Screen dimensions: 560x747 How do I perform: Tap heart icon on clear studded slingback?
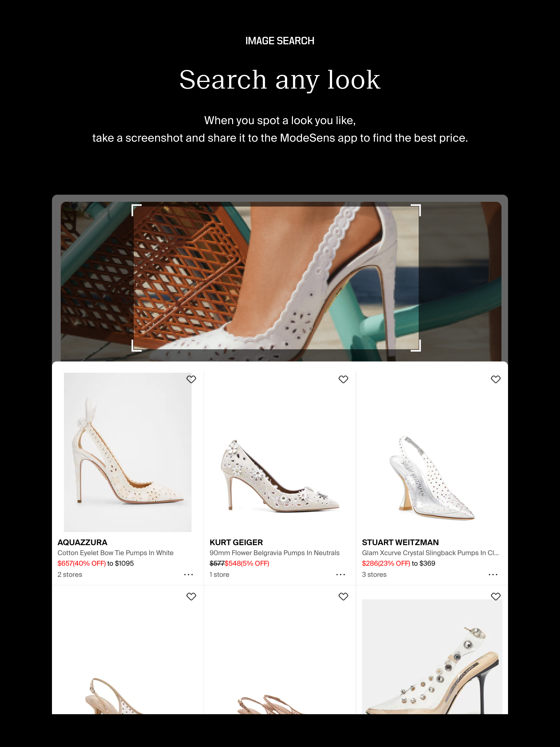click(x=495, y=596)
